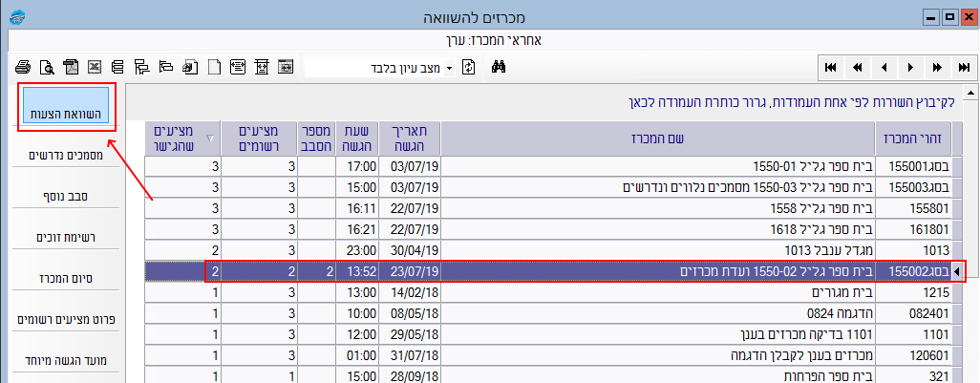
Task: Click the Excel export icon
Action: [95, 67]
